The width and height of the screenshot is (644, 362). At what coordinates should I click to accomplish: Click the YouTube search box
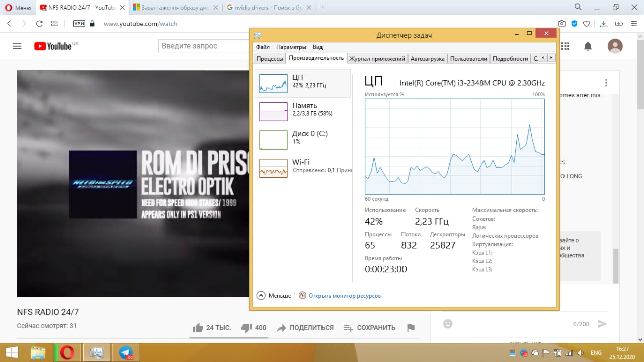pos(204,46)
